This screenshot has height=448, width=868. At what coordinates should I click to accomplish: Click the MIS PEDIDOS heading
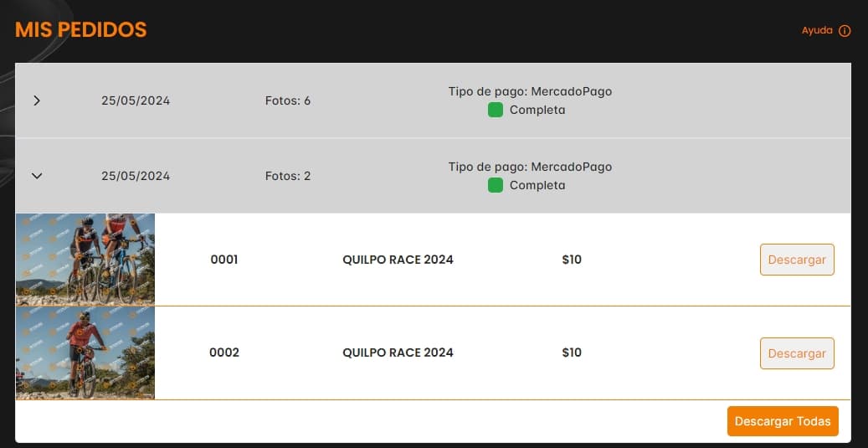point(81,30)
